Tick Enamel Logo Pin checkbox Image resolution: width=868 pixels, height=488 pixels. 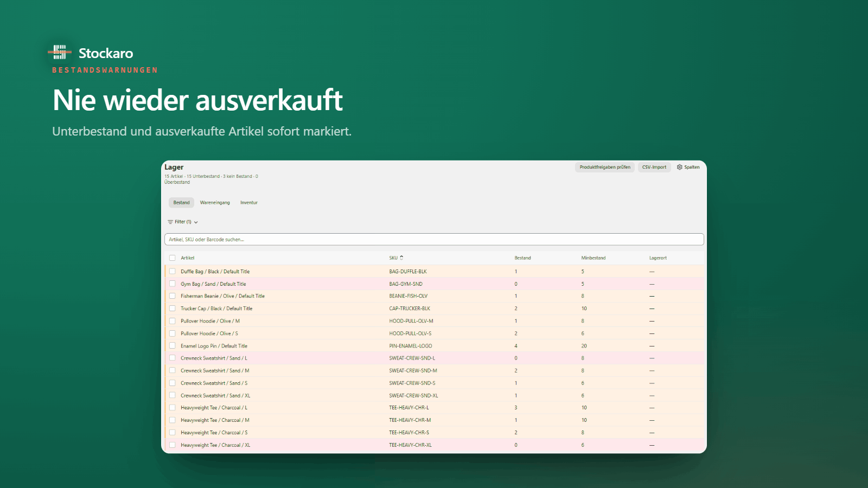click(173, 345)
